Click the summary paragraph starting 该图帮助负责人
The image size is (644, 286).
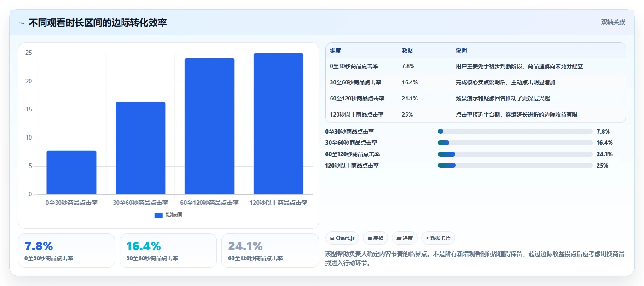pos(475,258)
